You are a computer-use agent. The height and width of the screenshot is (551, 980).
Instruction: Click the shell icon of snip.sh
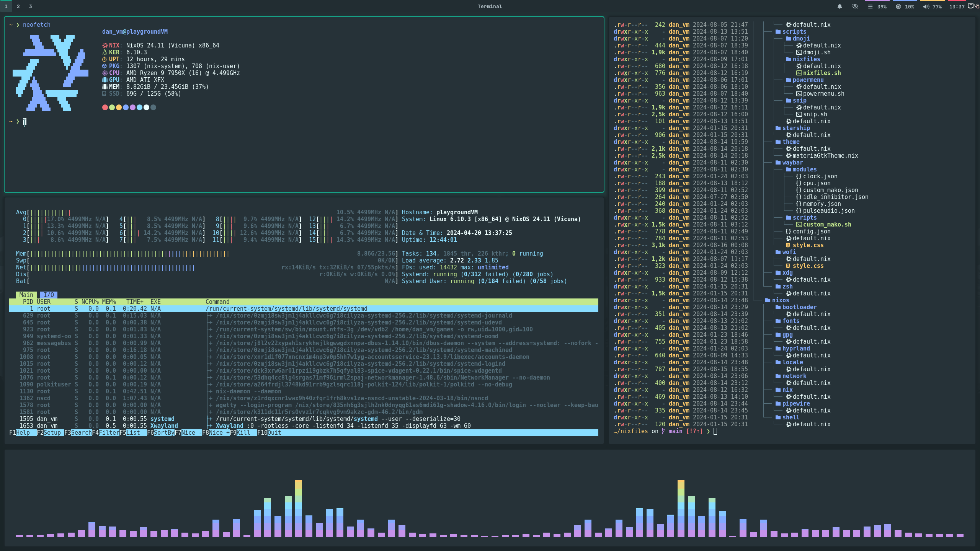point(799,114)
